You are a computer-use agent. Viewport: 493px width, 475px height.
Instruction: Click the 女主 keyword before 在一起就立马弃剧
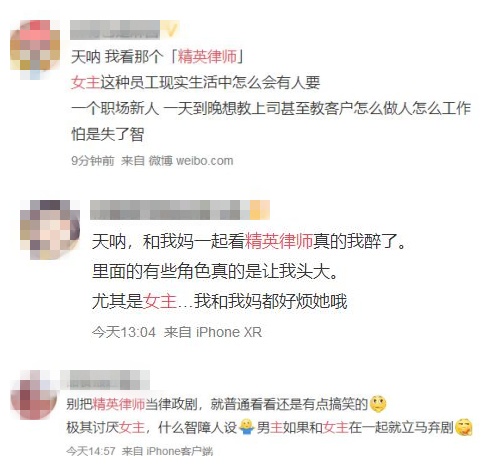335,427
